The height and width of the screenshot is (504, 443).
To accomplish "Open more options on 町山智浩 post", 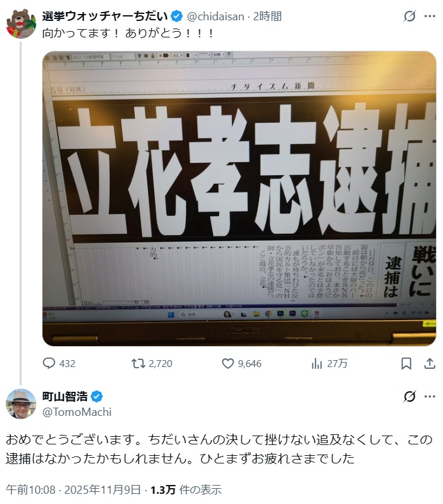I will (430, 396).
